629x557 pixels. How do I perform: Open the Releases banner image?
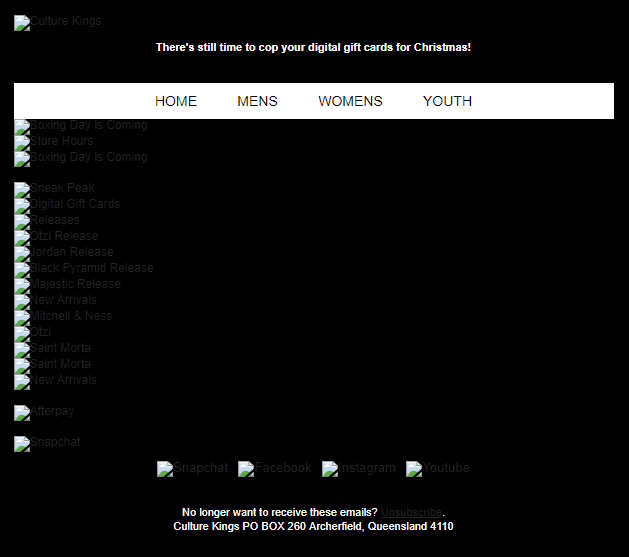click(x=47, y=221)
